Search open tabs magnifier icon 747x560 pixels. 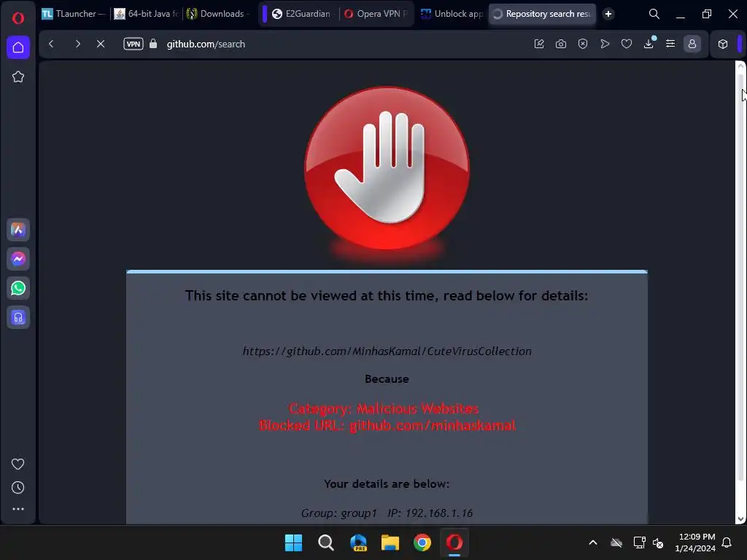654,14
